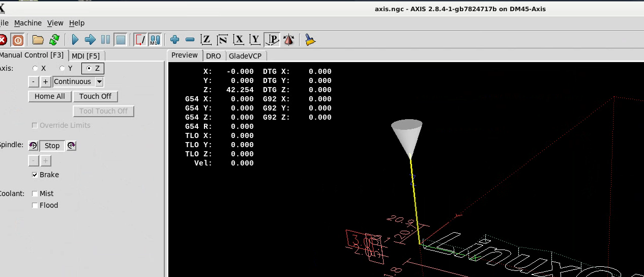
Task: Select X axis radio button
Action: coord(35,68)
